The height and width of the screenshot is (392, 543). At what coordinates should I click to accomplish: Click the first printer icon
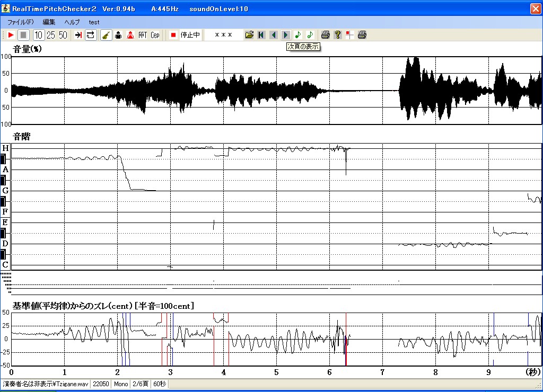(x=325, y=35)
